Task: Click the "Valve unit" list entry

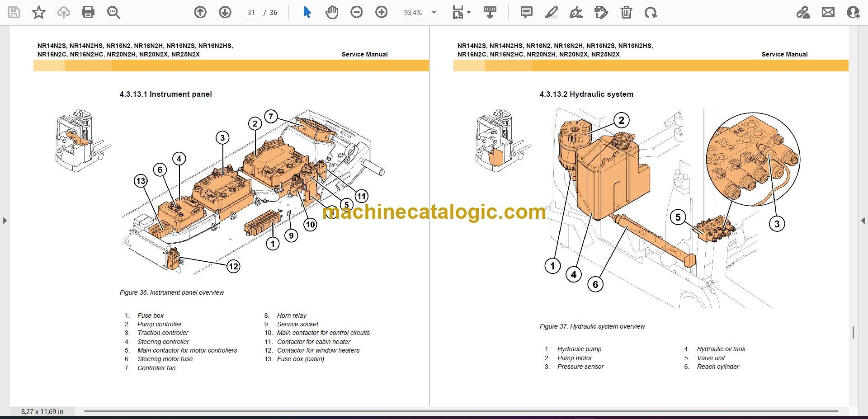Action: (x=711, y=358)
